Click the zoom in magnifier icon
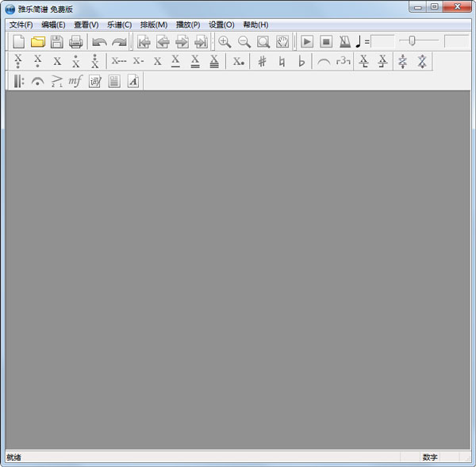Screen dimensions: 476x467 pos(225,42)
